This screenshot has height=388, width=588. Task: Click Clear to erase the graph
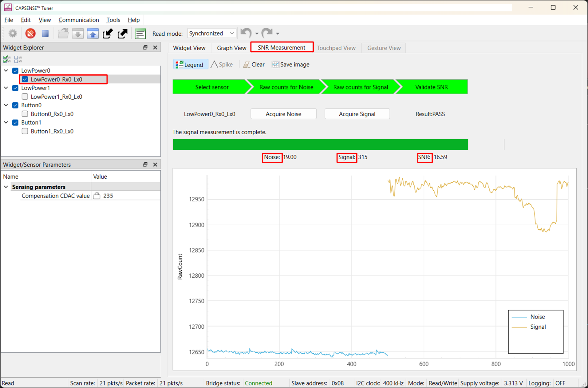point(254,65)
